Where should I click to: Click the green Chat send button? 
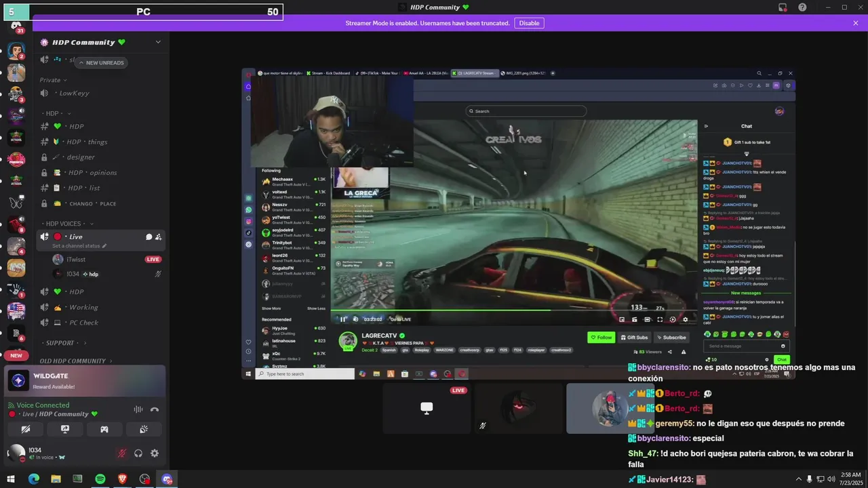pos(782,360)
